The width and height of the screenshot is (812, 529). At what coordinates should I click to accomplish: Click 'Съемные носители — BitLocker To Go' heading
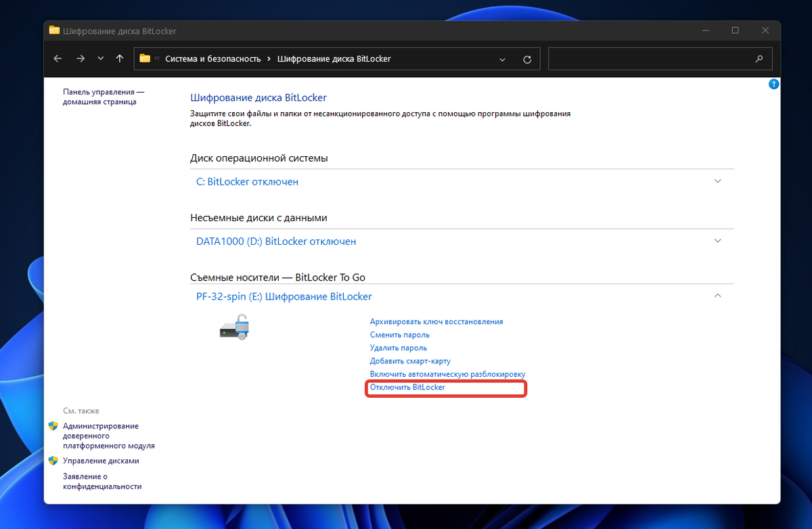[x=278, y=277]
